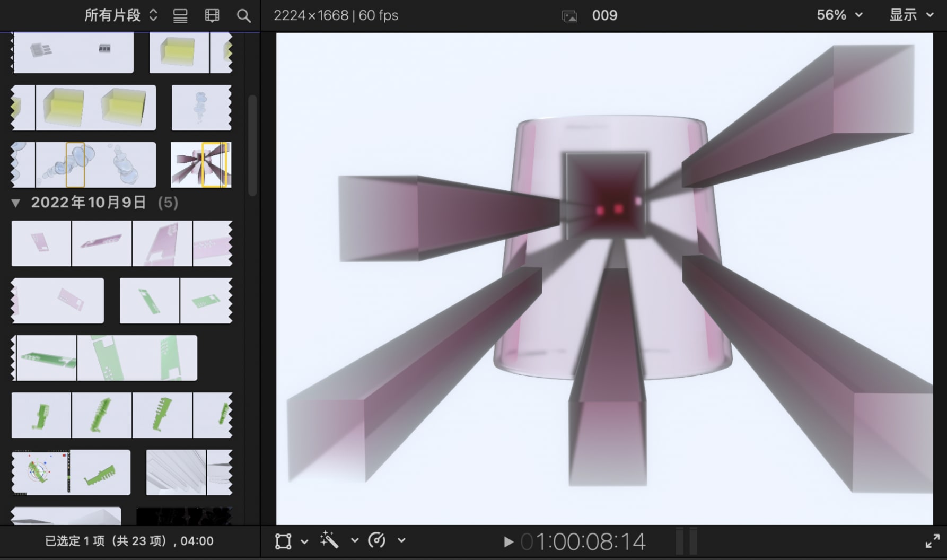Select the green comb shapes filmstrip clip

point(122,415)
